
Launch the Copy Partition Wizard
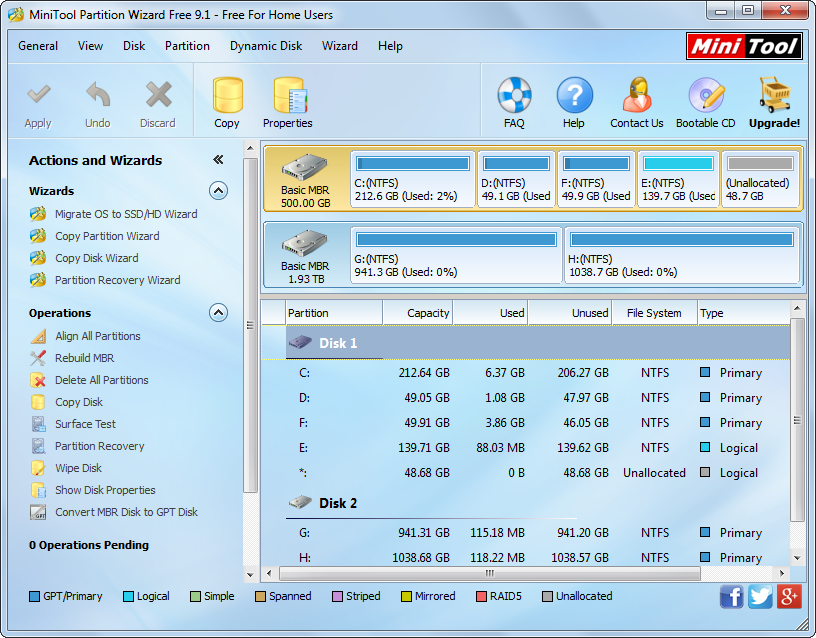click(107, 236)
